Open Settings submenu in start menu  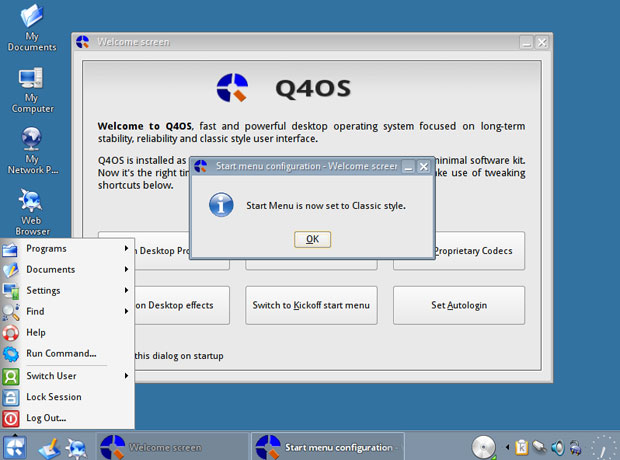(x=67, y=290)
